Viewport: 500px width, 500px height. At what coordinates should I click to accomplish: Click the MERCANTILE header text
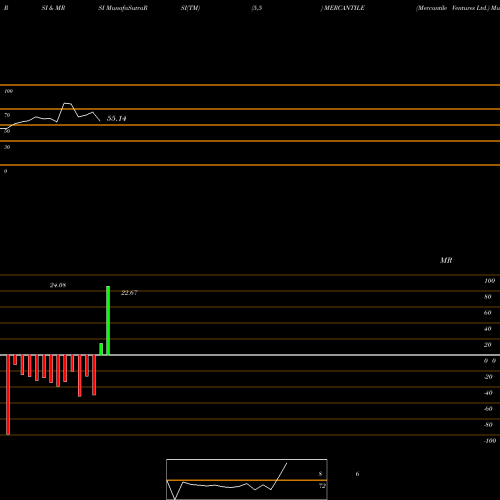[344, 8]
